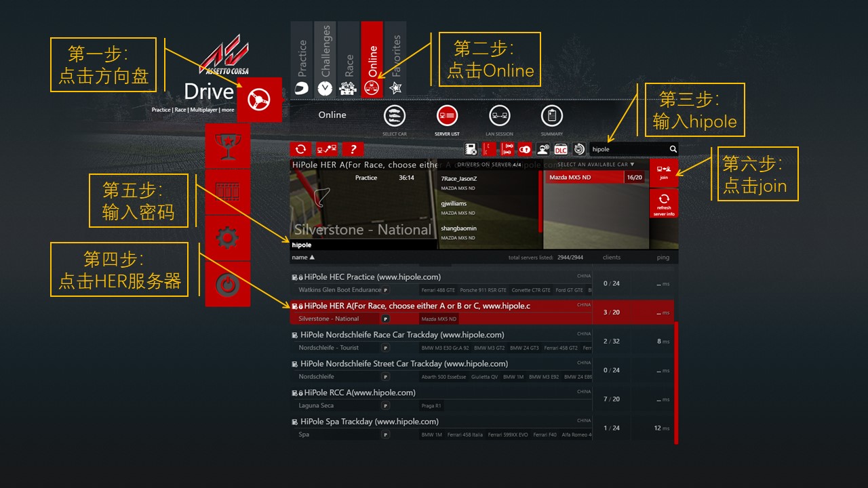Click the P session badge beside Watkins Glen

click(x=385, y=290)
